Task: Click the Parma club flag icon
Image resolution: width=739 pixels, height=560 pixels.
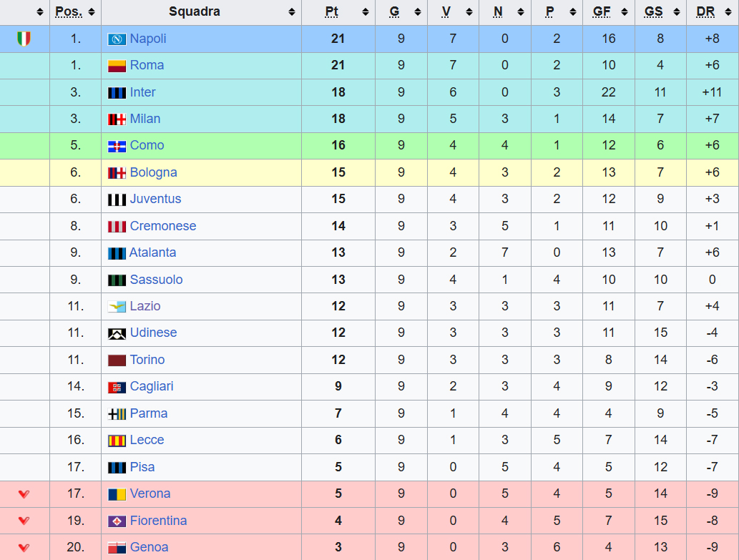Action: click(x=117, y=414)
